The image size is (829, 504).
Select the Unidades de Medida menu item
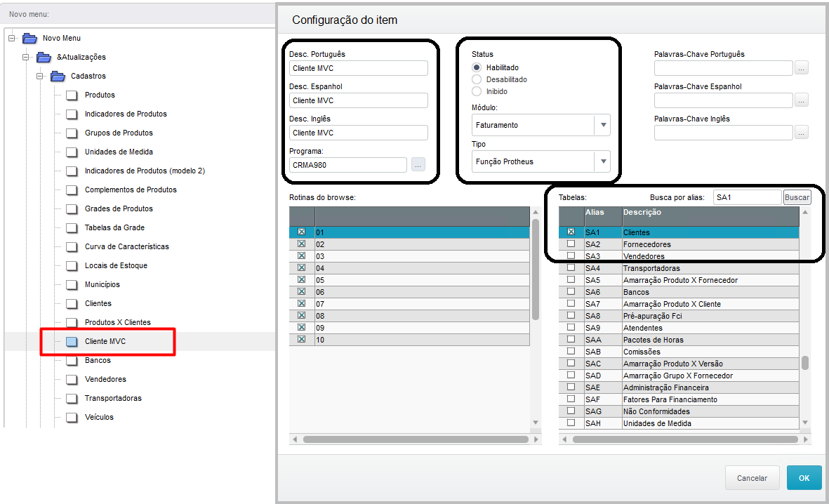pyautogui.click(x=119, y=152)
